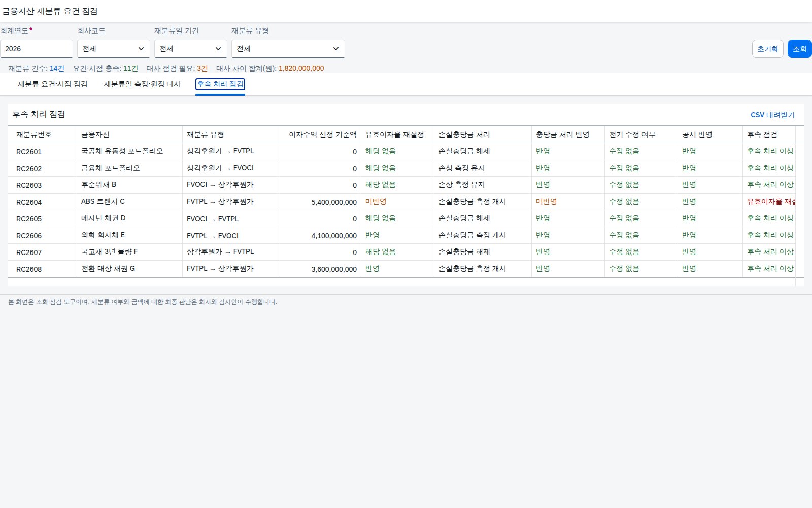
Task: Click the CSV 내려받기 link
Action: (x=772, y=115)
